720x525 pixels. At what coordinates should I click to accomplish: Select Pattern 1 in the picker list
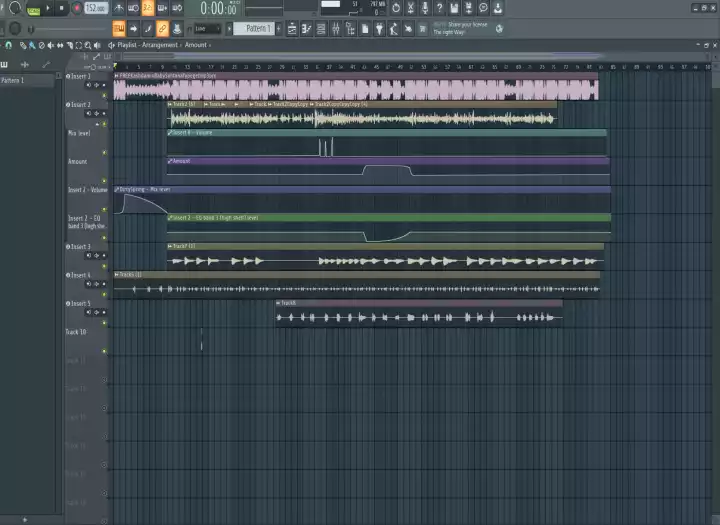27,80
